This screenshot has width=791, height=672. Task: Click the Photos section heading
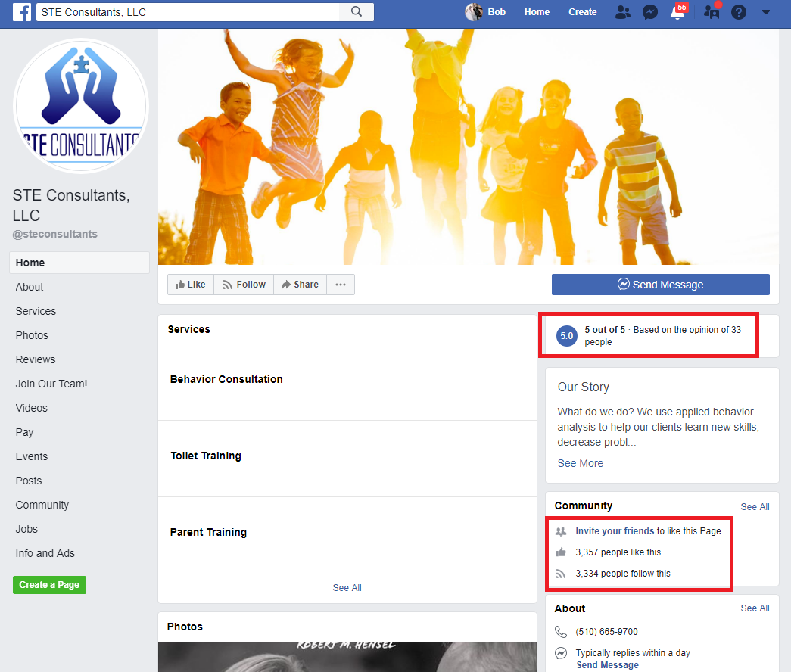coord(185,627)
